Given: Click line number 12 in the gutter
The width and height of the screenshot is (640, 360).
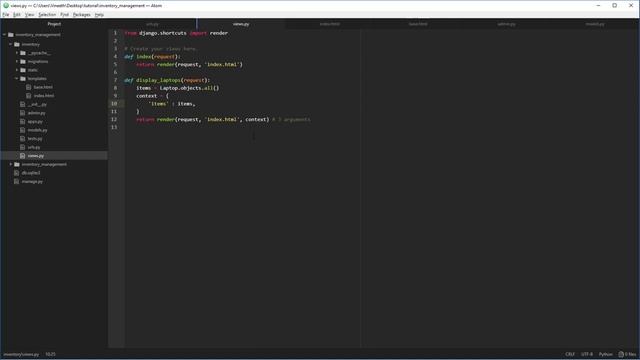Looking at the screenshot, I should 114,119.
